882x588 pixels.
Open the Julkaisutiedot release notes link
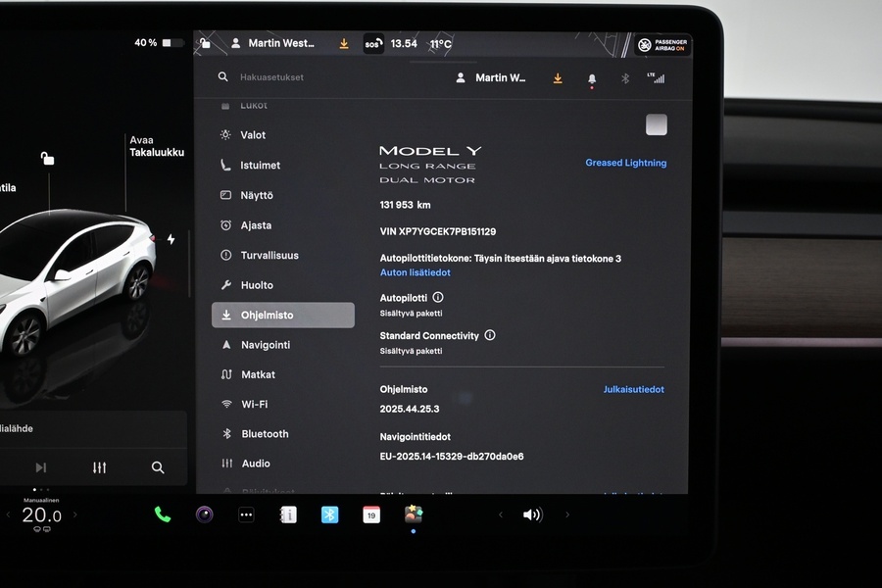[x=633, y=389]
